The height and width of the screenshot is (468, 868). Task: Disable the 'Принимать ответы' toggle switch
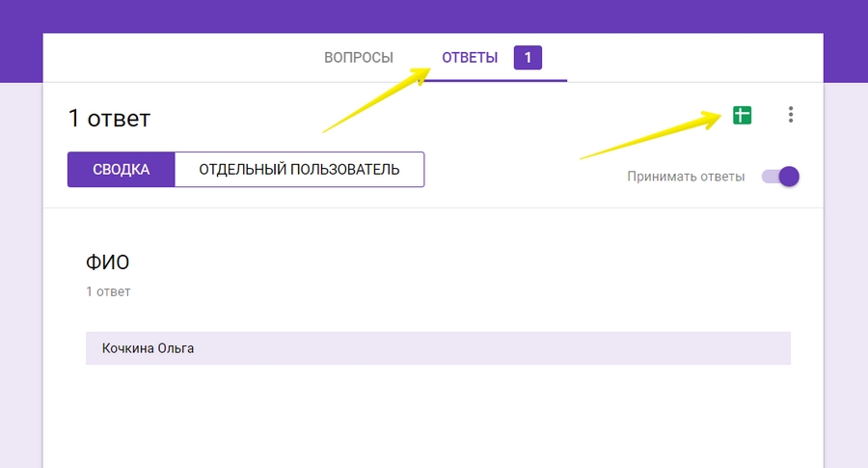coord(780,177)
